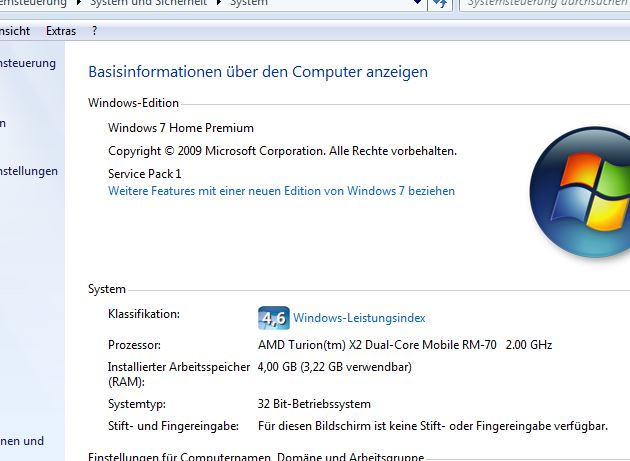Click the Prozessor label
Viewport: 630px width, 461px height.
click(134, 345)
